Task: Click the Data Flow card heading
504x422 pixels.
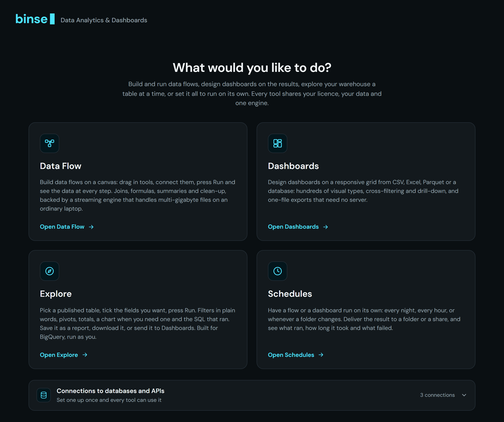Action: tap(60, 166)
